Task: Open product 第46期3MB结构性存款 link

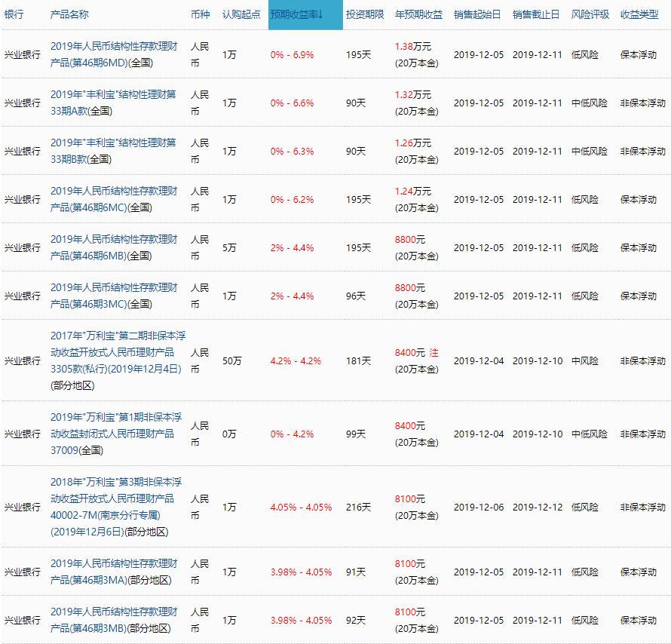Action: [114, 621]
